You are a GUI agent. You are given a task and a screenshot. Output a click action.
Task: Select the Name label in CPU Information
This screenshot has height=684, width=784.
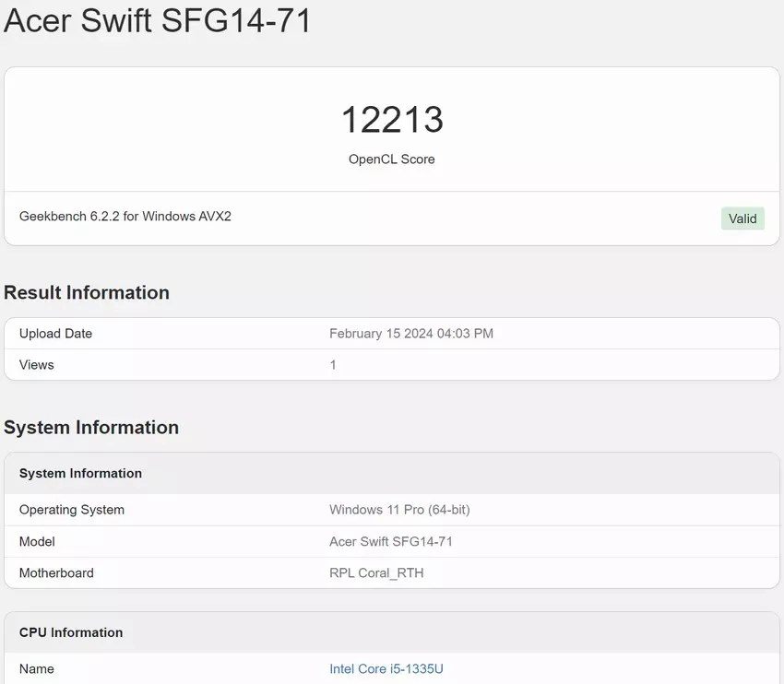pyautogui.click(x=37, y=668)
